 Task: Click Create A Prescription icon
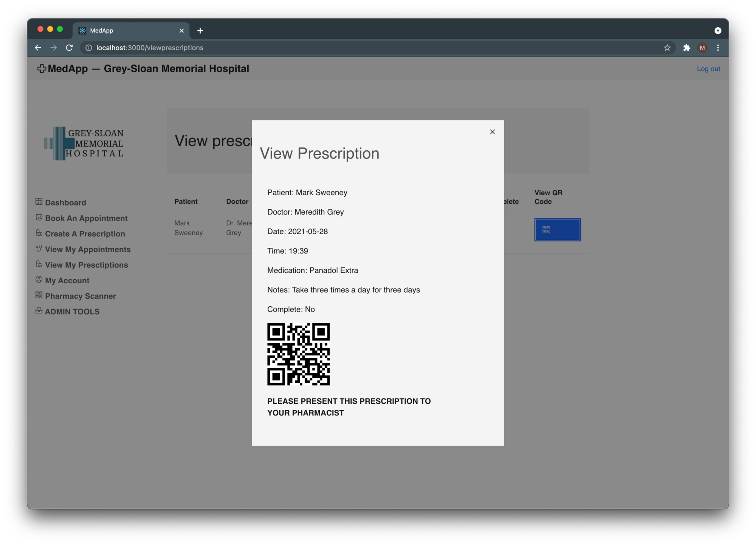coord(39,233)
